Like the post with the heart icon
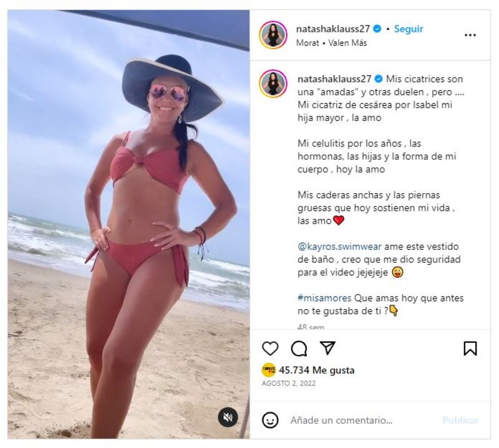 point(270,348)
